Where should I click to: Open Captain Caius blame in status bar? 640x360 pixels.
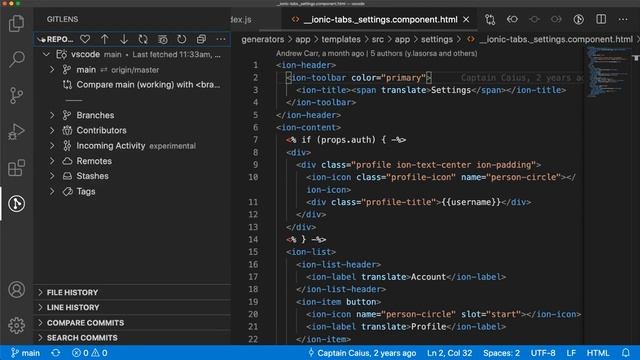tap(362, 353)
